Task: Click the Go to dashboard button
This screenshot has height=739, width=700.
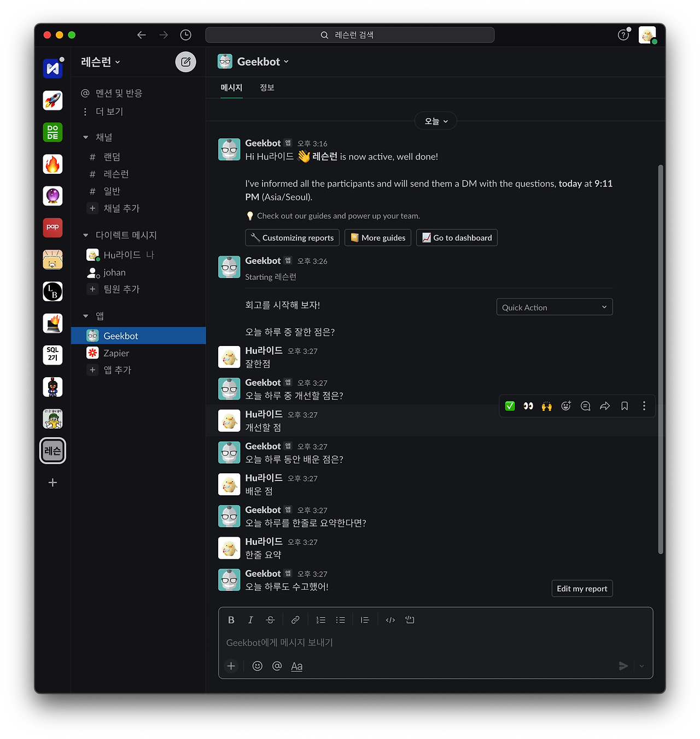Action: (x=457, y=238)
